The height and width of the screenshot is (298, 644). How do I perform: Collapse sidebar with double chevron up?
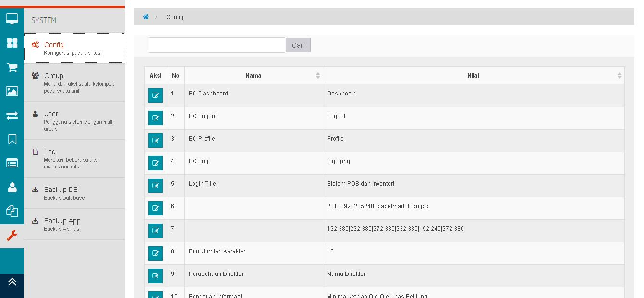click(12, 282)
